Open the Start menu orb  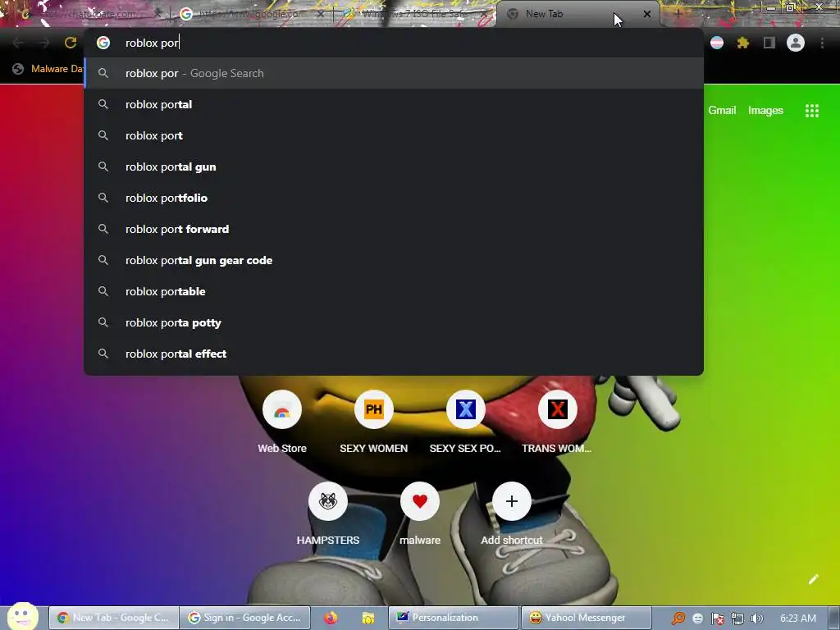(x=22, y=616)
